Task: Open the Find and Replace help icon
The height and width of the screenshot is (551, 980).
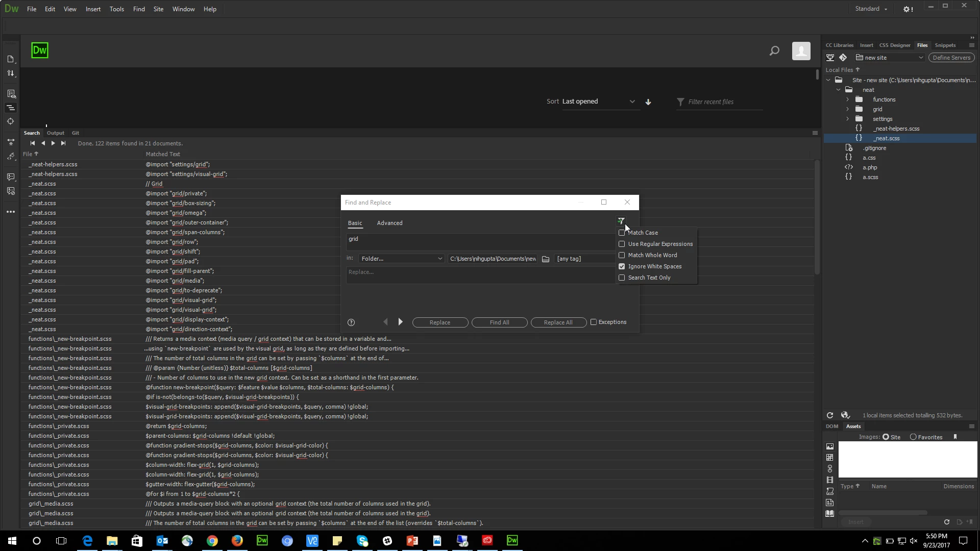Action: pos(351,322)
